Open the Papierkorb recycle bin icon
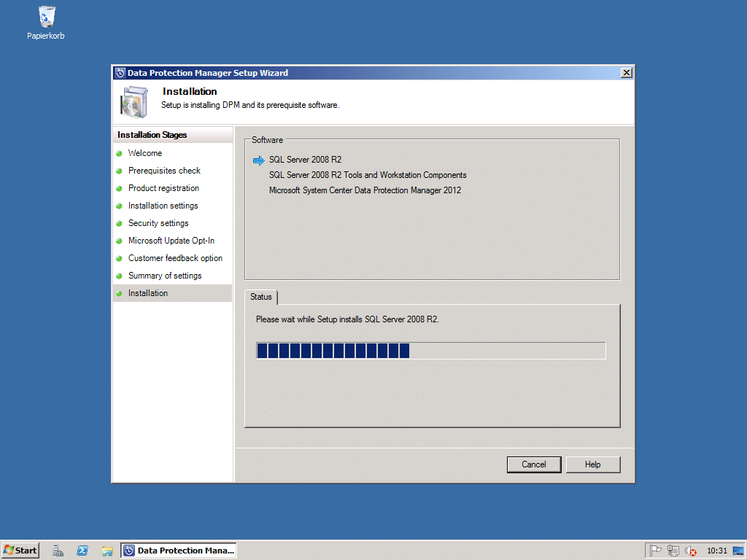747x560 pixels. 46,22
